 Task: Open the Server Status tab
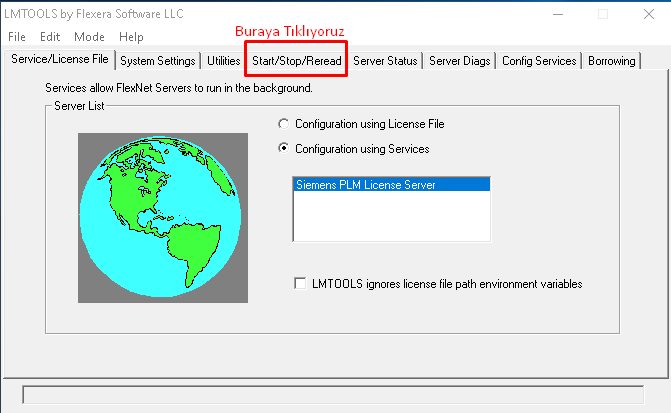(385, 61)
